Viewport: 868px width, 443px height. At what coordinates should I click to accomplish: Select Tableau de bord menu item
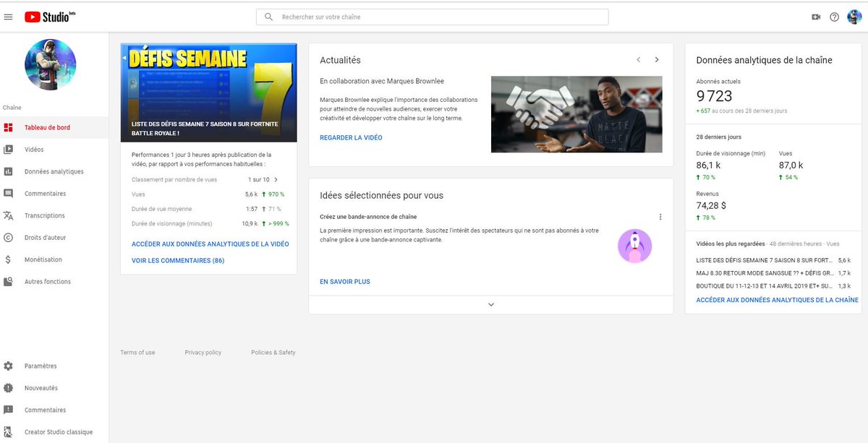[54, 128]
